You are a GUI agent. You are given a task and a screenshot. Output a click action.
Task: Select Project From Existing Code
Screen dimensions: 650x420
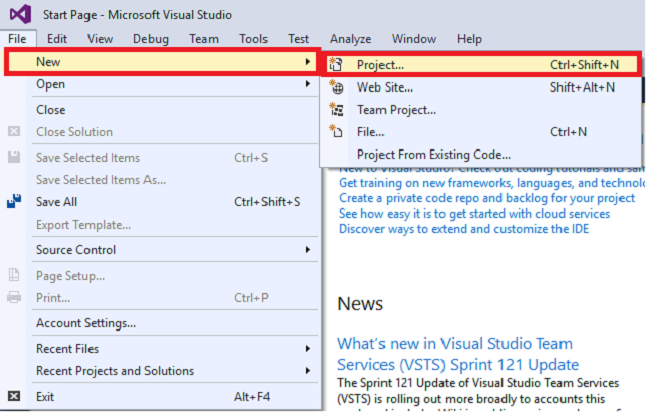point(433,154)
